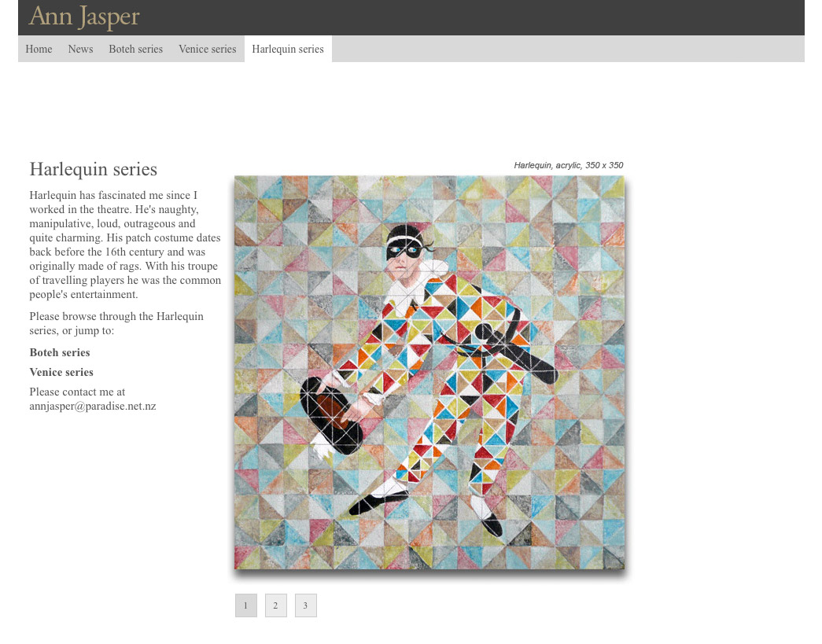The image size is (822, 644).
Task: Click the paragraph about Harlequin's patch costume
Action: (125, 245)
